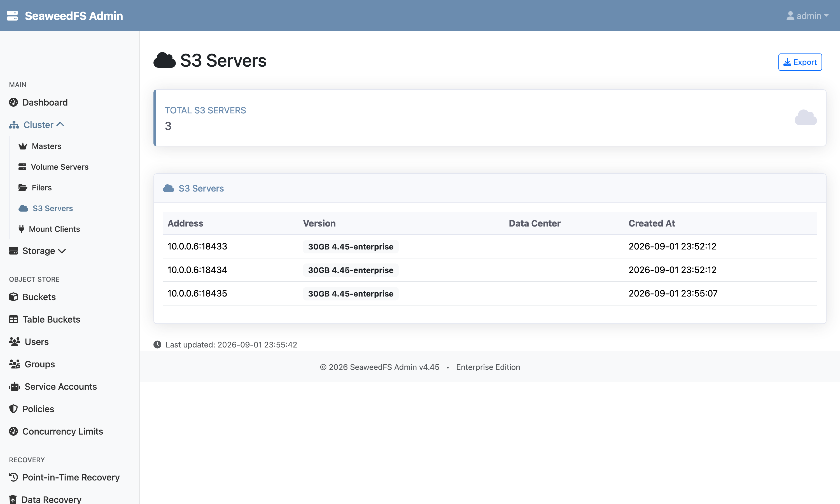Click the admin user avatar icon
This screenshot has height=504, width=840.
(x=790, y=16)
